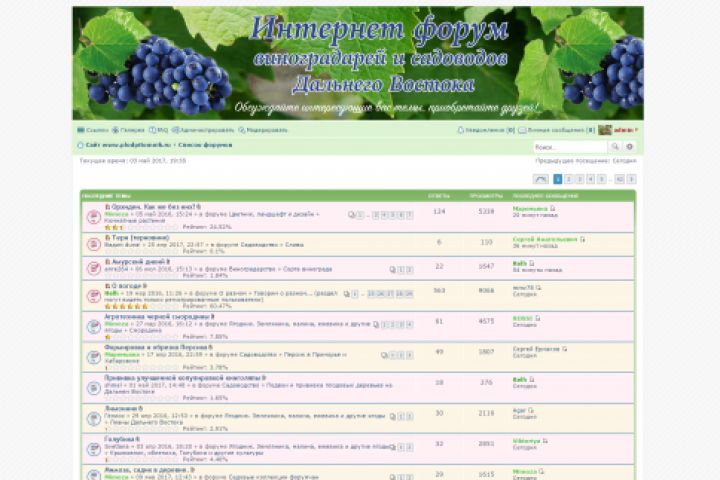The width and height of the screenshot is (720, 480).
Task: Click the magnifier search button
Action: pyautogui.click(x=614, y=147)
